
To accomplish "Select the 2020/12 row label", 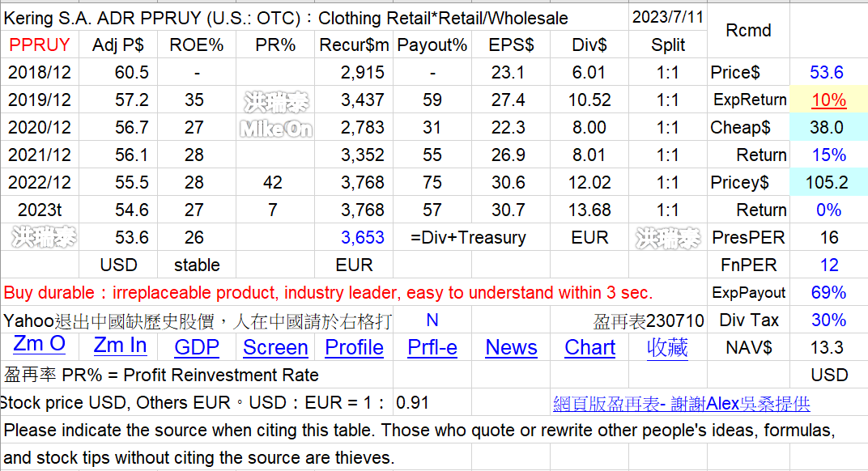I will [x=40, y=127].
